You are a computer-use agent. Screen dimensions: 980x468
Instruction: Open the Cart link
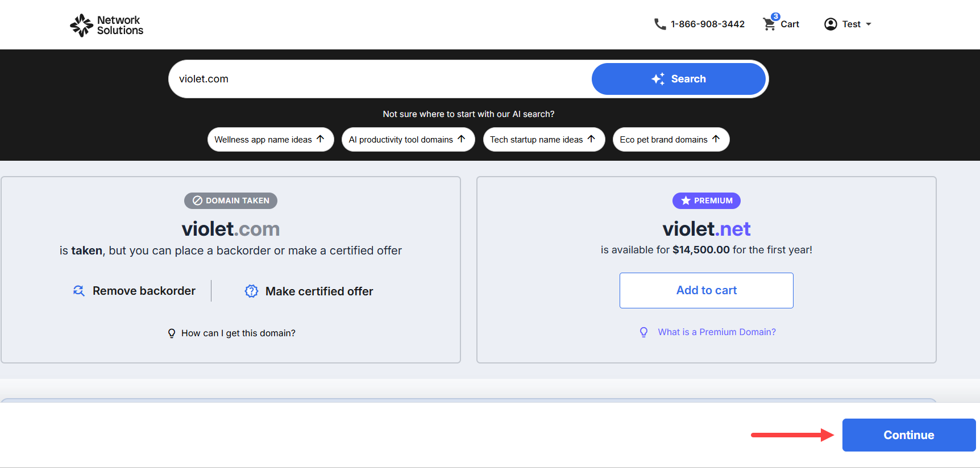pos(781,24)
